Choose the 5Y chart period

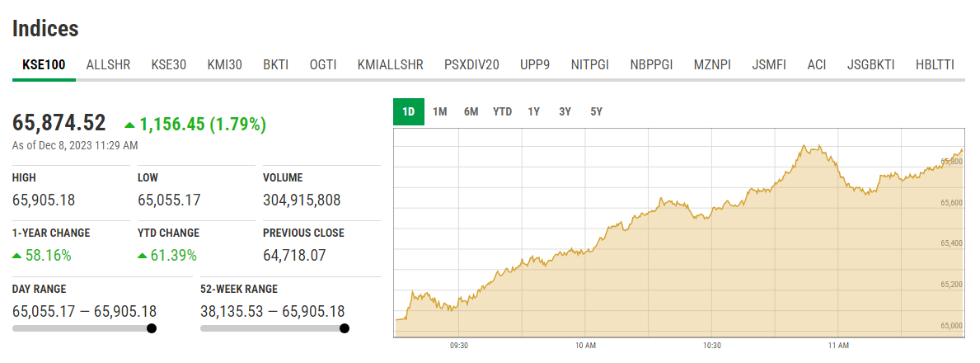[x=597, y=111]
